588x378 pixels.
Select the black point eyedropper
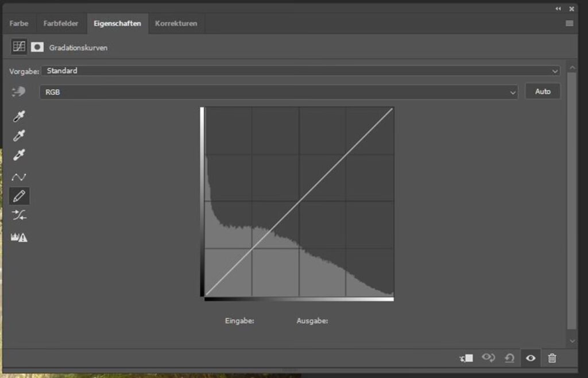tap(19, 117)
